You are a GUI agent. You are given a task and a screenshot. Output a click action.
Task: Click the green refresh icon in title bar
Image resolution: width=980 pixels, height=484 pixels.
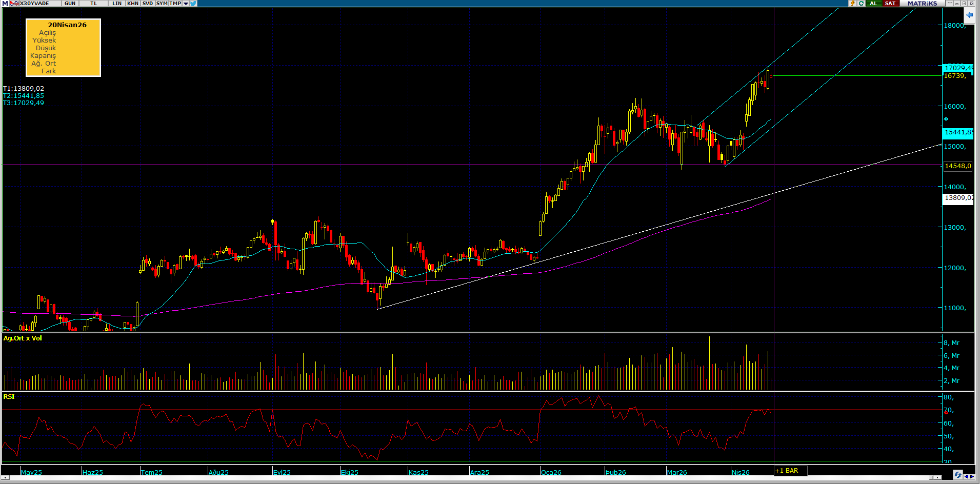pyautogui.click(x=862, y=4)
